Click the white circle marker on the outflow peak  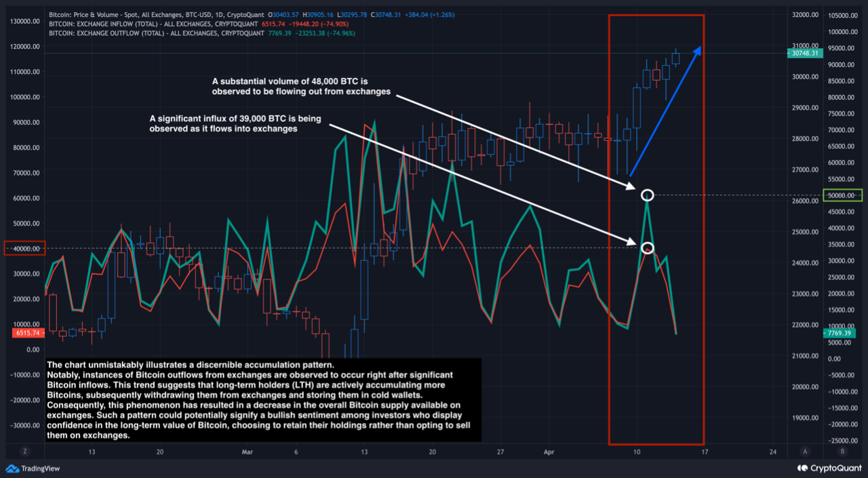click(647, 195)
